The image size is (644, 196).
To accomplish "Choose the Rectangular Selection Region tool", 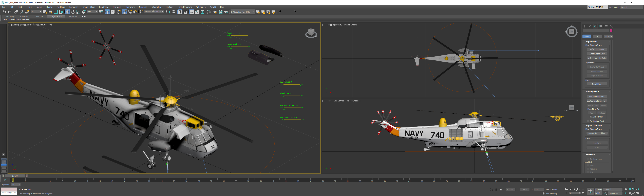I will tap(56, 12).
